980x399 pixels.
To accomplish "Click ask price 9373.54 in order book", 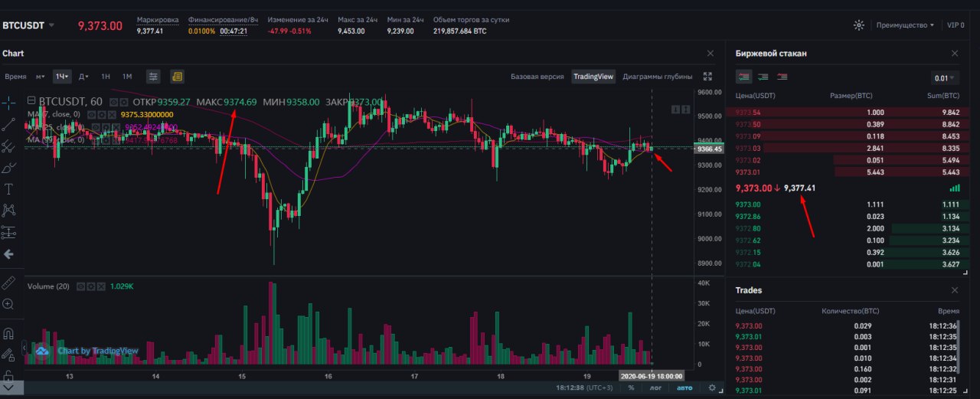I will 748,112.
